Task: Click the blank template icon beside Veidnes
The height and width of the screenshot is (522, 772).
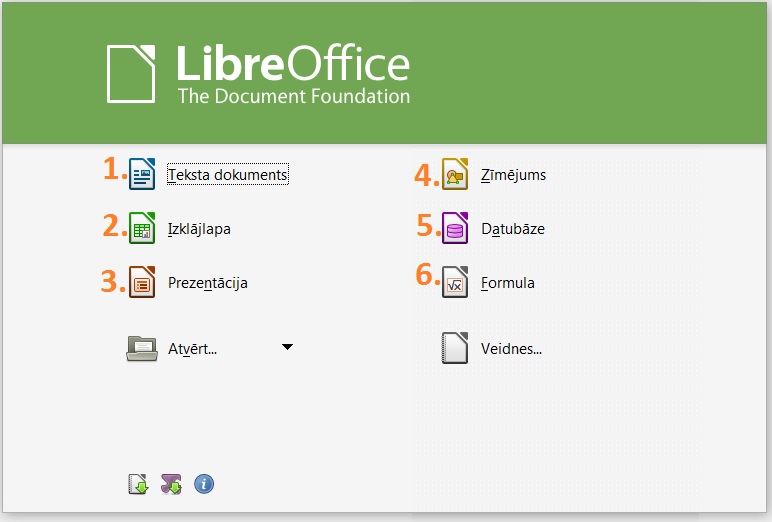Action: [x=456, y=349]
